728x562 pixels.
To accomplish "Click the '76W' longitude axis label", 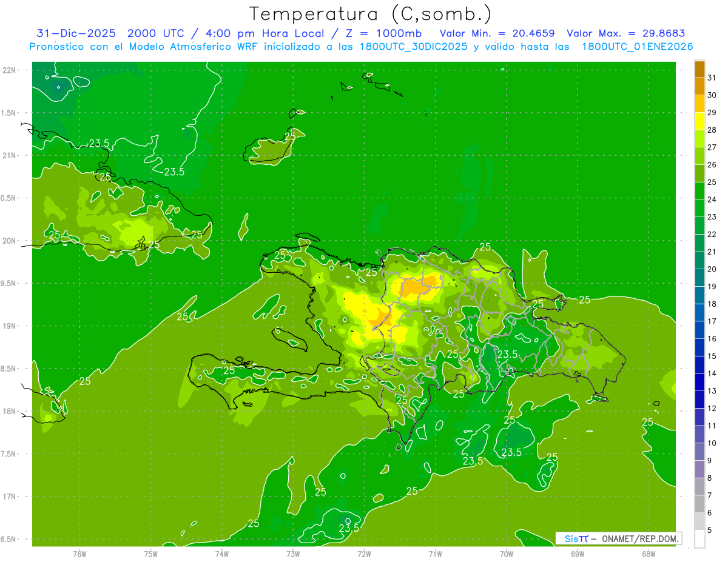I will coord(79,554).
